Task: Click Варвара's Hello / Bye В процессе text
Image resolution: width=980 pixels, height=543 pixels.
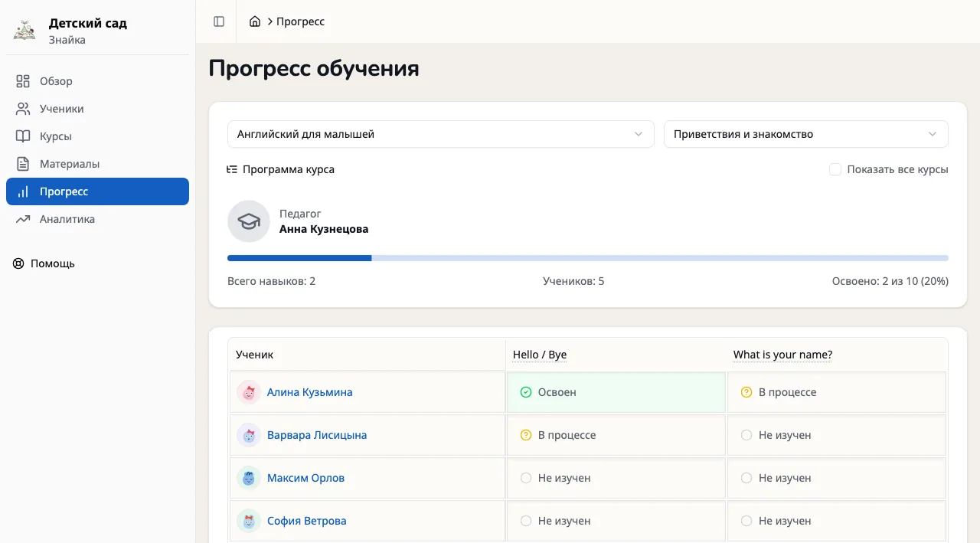Action: tap(567, 435)
